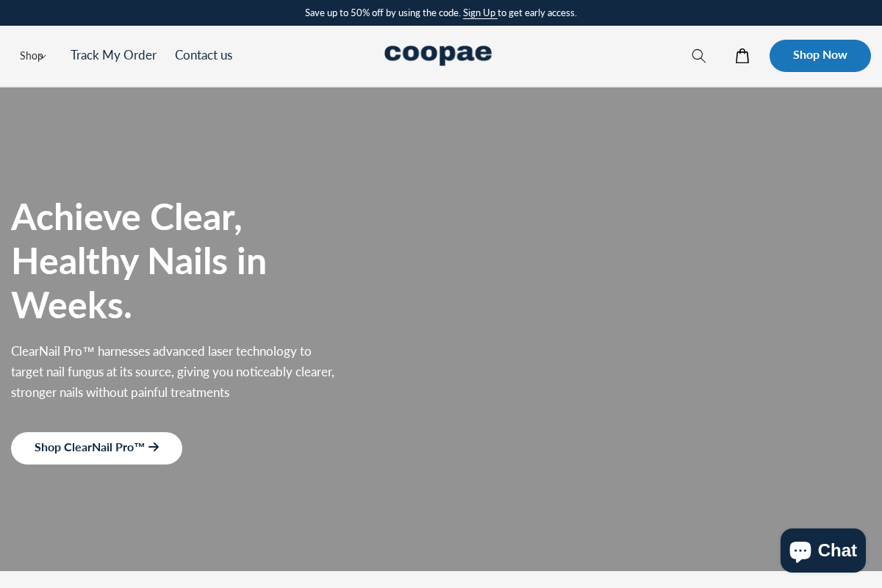Click the Shop Now button

(820, 56)
